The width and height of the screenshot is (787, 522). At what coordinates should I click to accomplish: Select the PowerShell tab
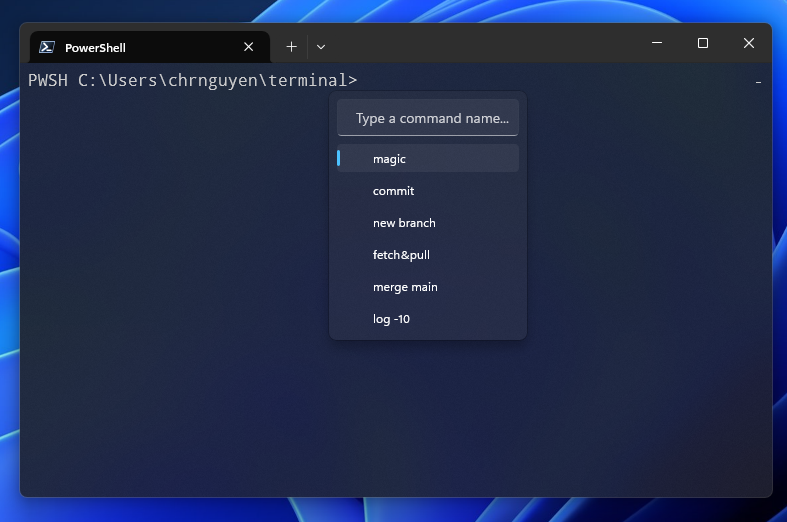tap(150, 47)
